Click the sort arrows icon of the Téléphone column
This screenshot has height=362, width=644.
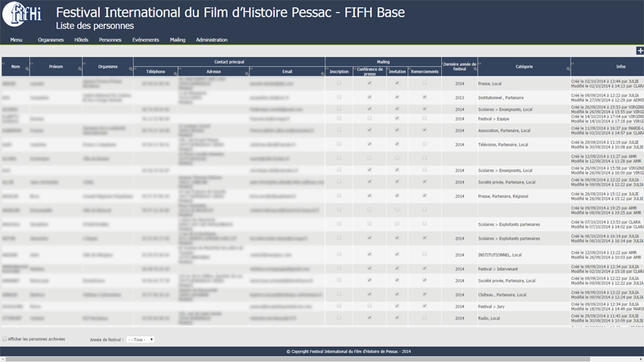[x=135, y=68]
